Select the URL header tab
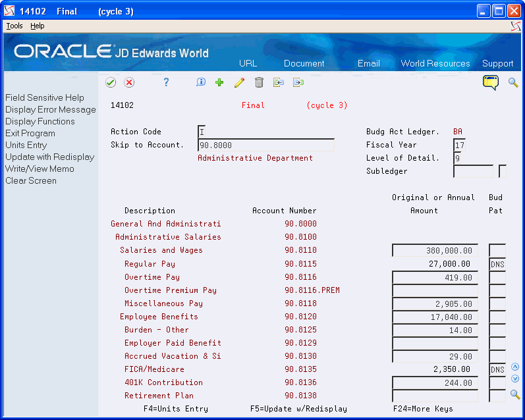Viewport: 525px width, 420px height. click(x=248, y=63)
